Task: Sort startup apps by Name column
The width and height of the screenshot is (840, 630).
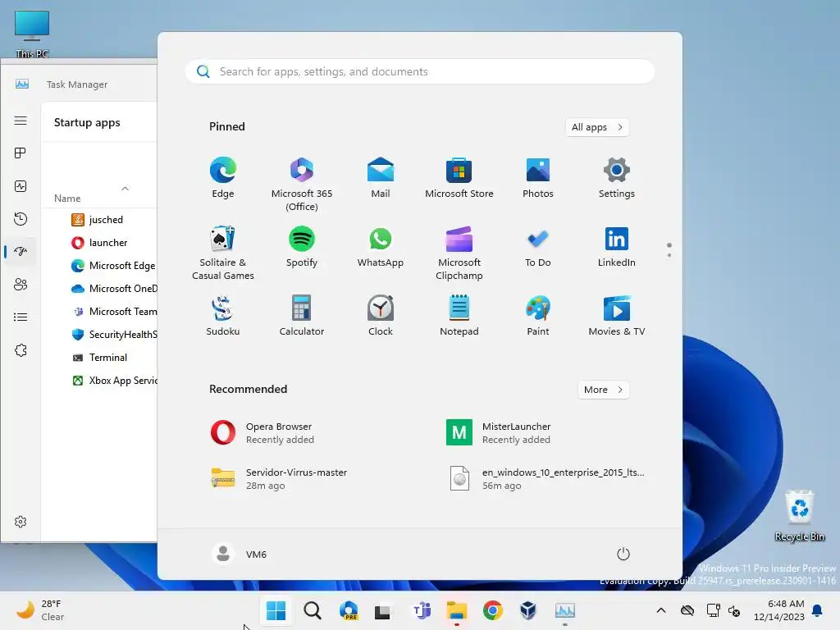Action: pos(67,199)
